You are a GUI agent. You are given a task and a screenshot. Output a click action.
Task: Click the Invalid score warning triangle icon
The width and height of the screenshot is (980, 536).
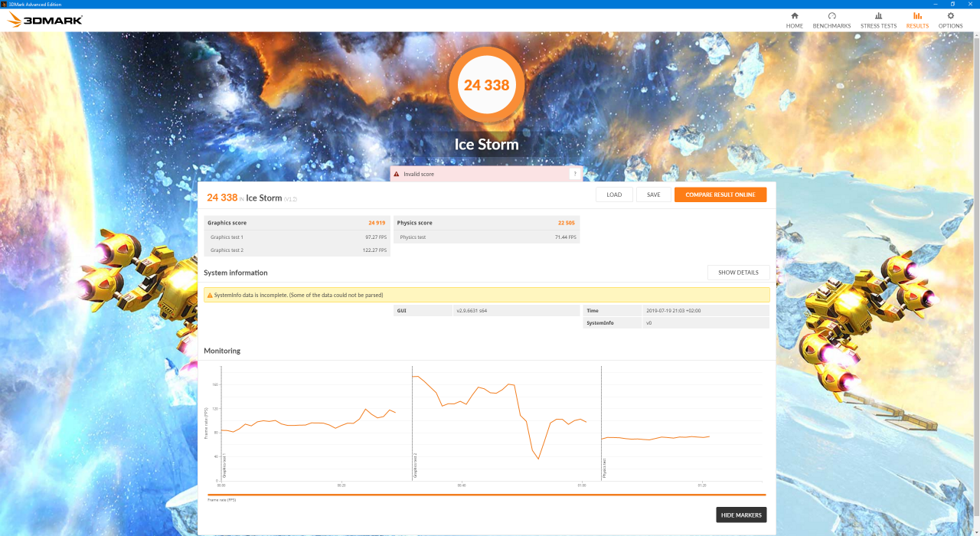coord(397,174)
